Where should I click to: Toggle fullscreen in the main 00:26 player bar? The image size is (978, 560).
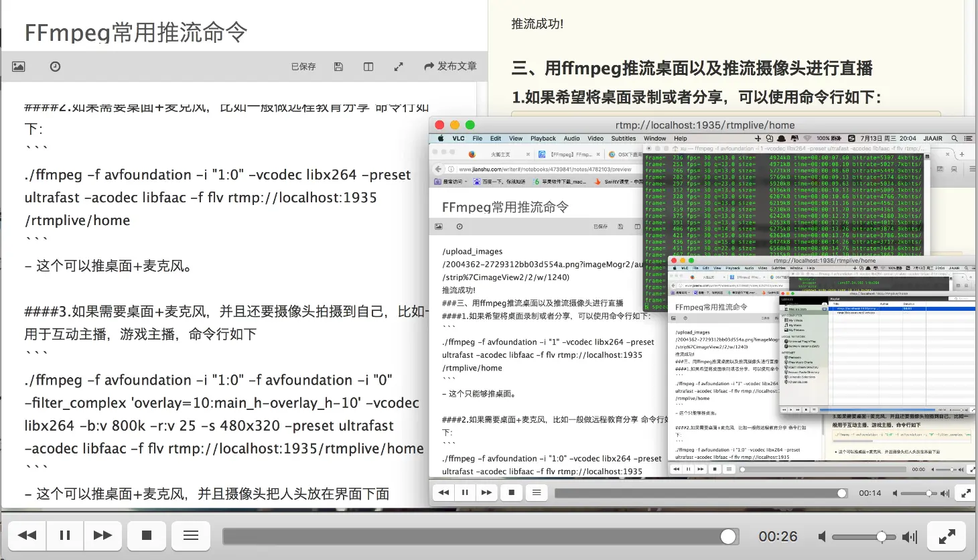(947, 536)
